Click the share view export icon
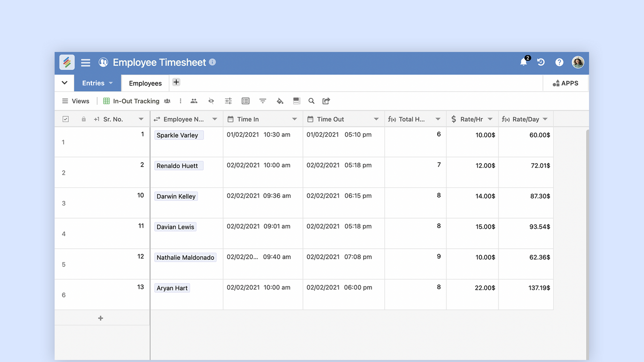Screen dimensions: 644x362 pos(326,101)
